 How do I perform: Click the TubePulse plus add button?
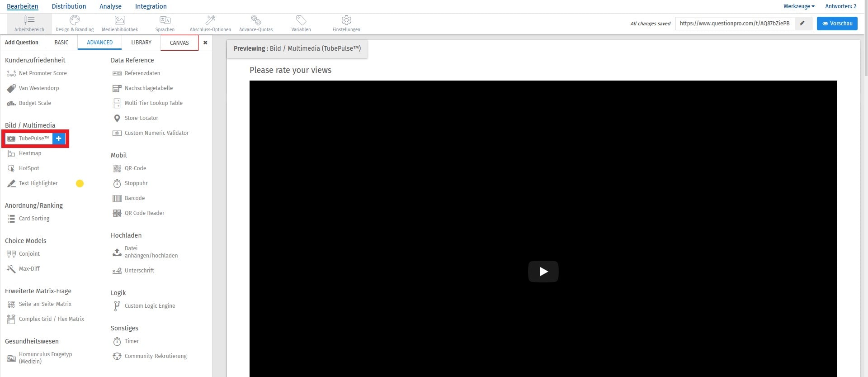(x=59, y=138)
